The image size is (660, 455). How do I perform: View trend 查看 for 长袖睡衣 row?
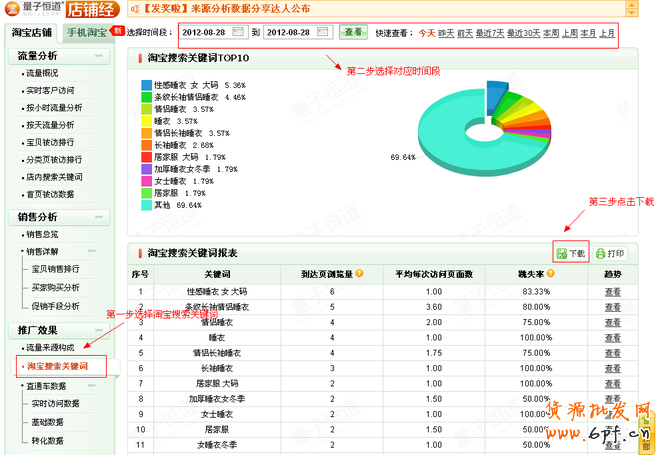(x=612, y=368)
